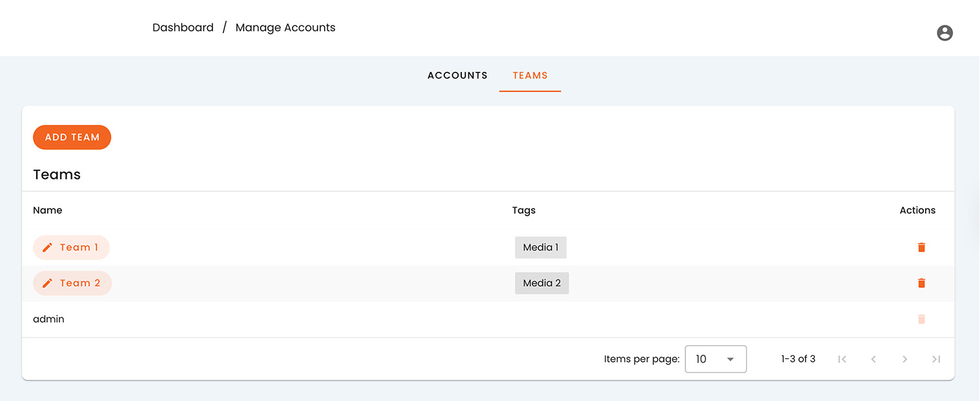The image size is (980, 401).
Task: Click the Name column header
Action: click(x=48, y=210)
